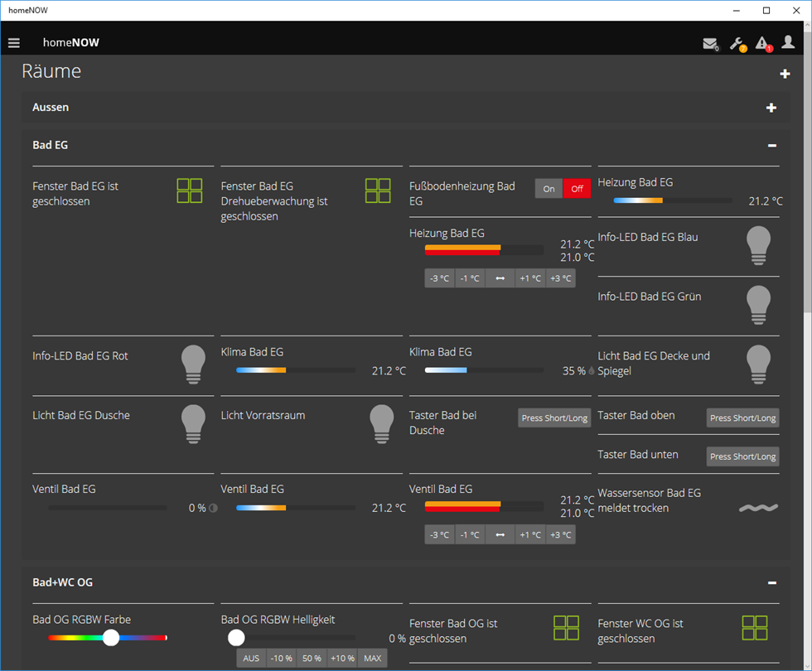Click the Klima Bad EG humidity bar

[484, 370]
